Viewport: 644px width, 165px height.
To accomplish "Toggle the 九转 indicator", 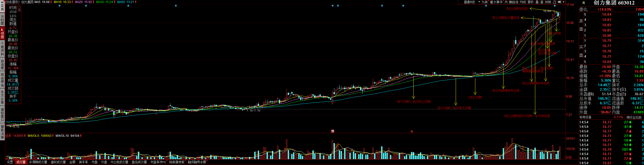I will [x=485, y=2].
